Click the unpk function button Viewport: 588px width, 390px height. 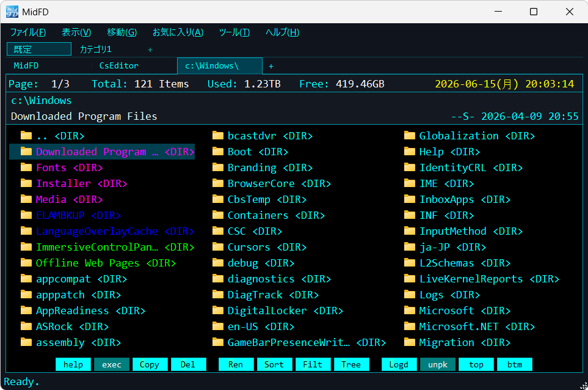coord(438,364)
